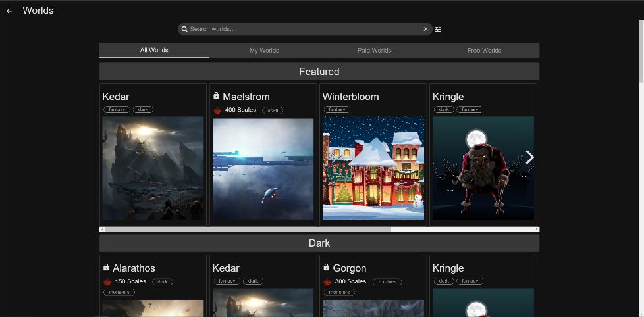The image size is (644, 317).
Task: Select the fantasy tag on Dark section Kedar
Action: (227, 281)
